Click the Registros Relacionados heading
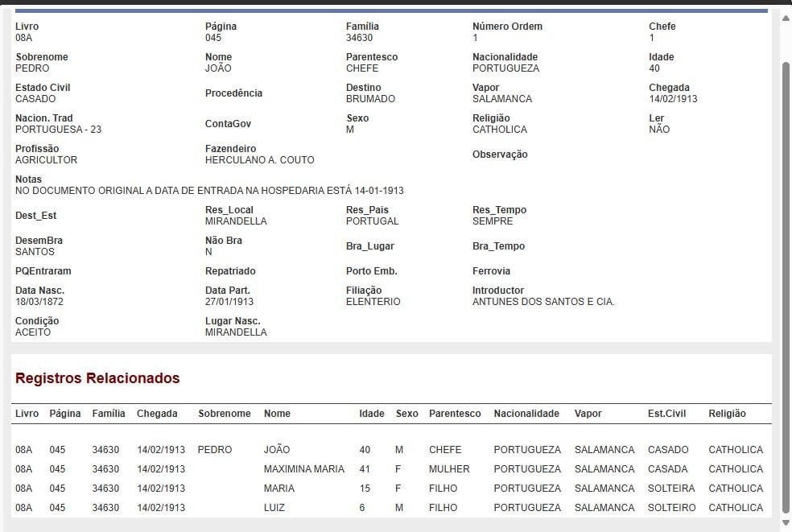The image size is (792, 532). click(x=97, y=378)
